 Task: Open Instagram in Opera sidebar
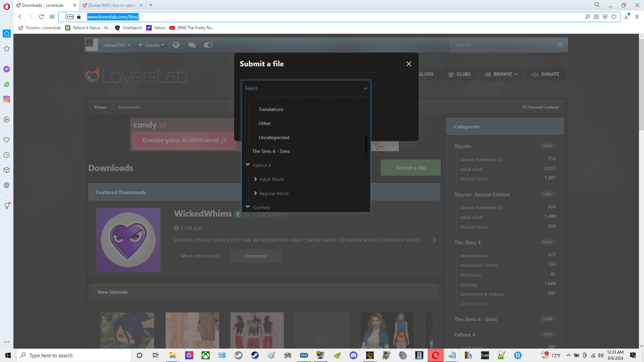[x=7, y=99]
